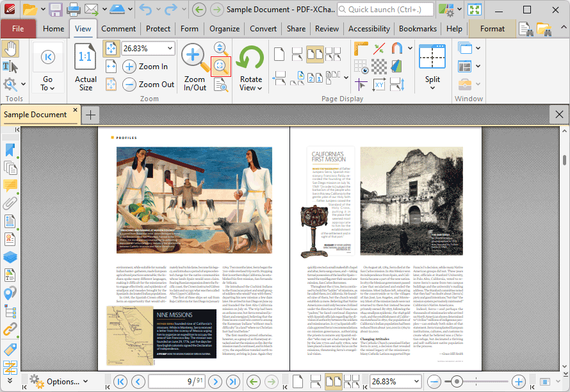Toggle snapping magnet icon

[x=396, y=49]
